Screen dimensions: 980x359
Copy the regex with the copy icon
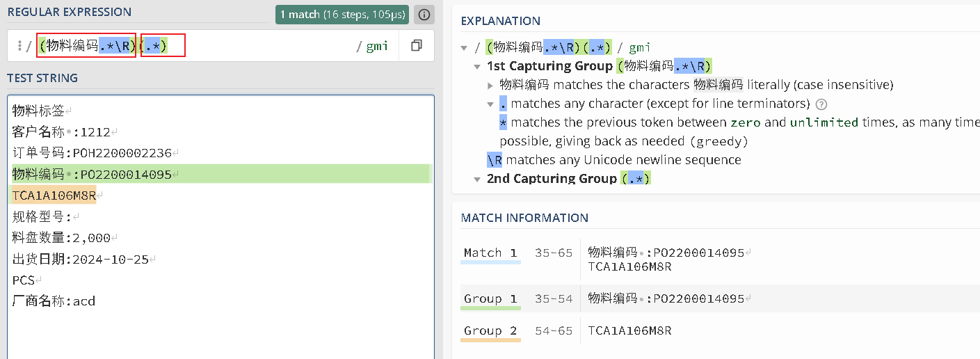click(417, 46)
